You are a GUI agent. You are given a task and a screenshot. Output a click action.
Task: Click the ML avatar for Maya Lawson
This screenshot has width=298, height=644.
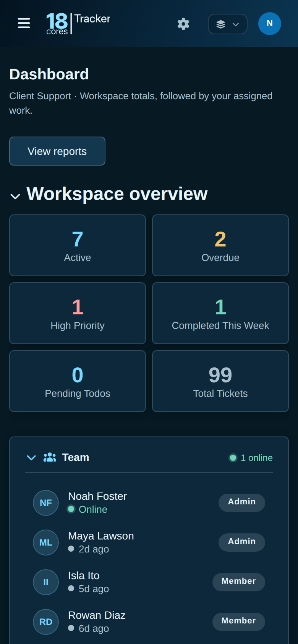point(46,543)
